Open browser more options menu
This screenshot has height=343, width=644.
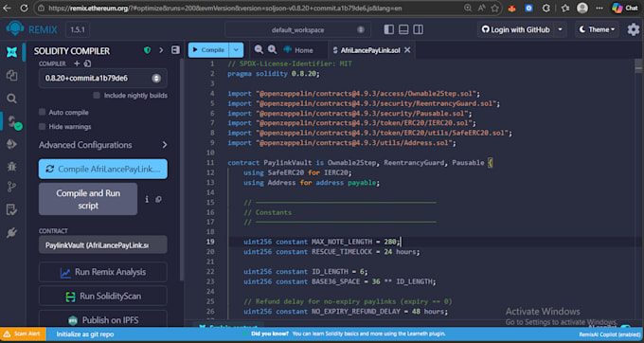click(x=599, y=8)
